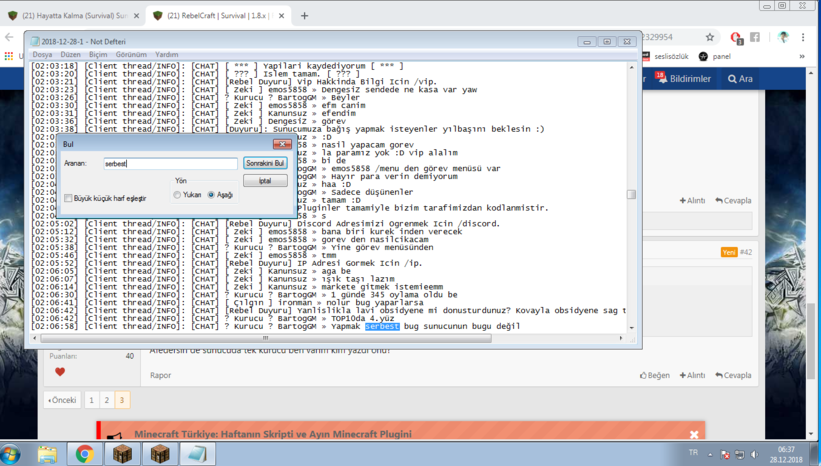Close the Bul dialog

coord(282,144)
